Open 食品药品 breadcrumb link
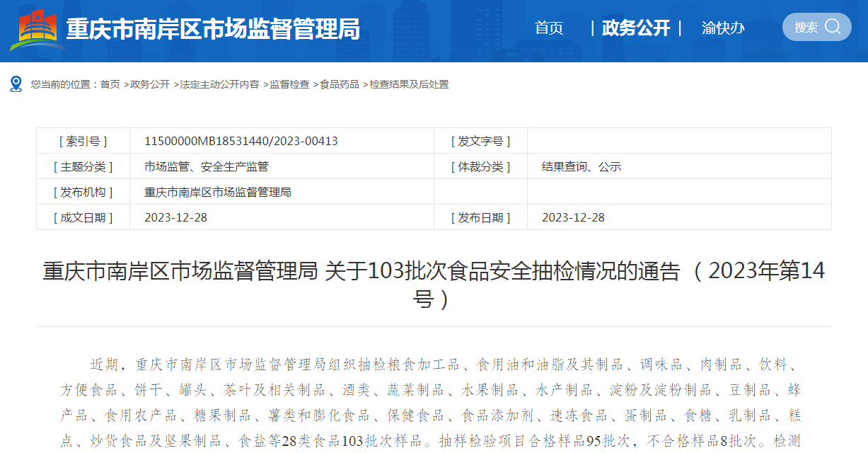 (x=340, y=84)
